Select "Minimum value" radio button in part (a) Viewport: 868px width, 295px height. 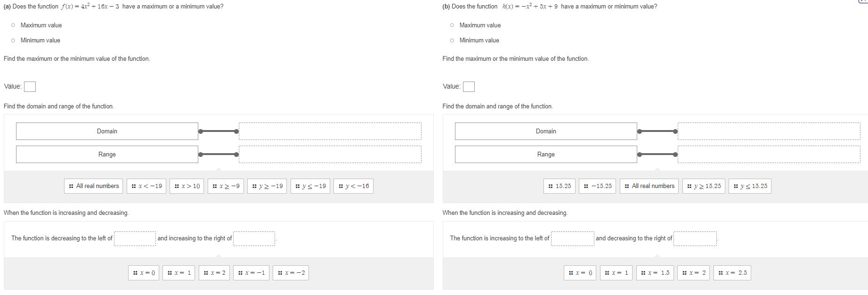coord(12,40)
